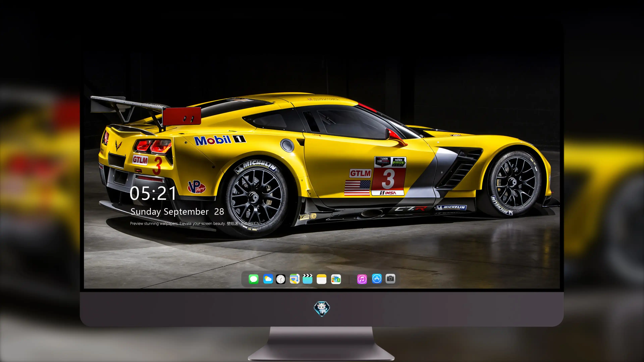Launch the Videos clapperboard app
The width and height of the screenshot is (644, 362).
pos(308,279)
